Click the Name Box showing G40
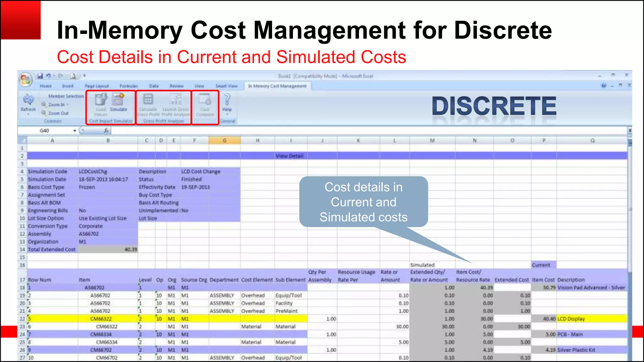This screenshot has height=362, width=644. 45,130
